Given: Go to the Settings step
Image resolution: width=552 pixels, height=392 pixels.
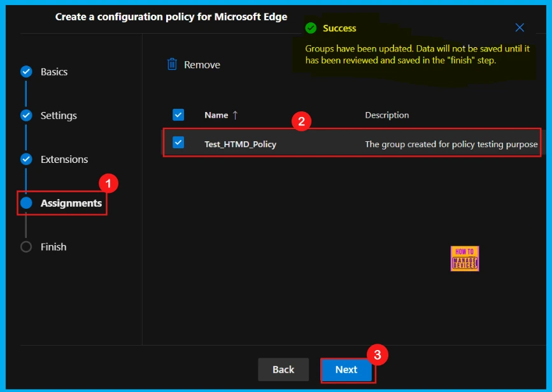Looking at the screenshot, I should [59, 115].
